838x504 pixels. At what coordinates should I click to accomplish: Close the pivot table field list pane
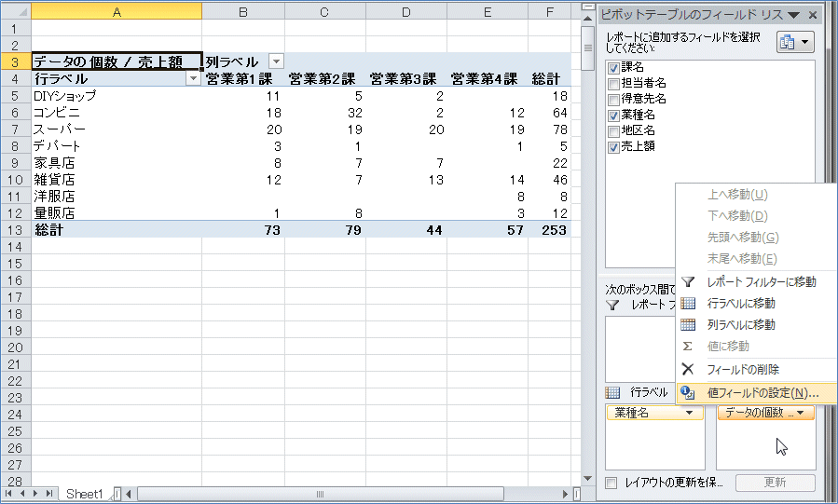tap(813, 15)
